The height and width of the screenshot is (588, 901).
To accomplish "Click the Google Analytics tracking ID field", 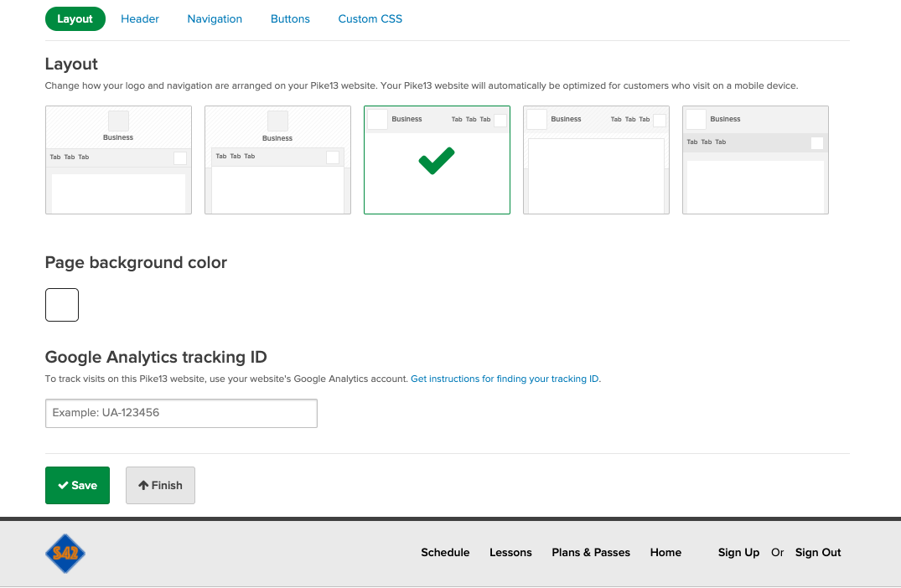I will [x=181, y=413].
